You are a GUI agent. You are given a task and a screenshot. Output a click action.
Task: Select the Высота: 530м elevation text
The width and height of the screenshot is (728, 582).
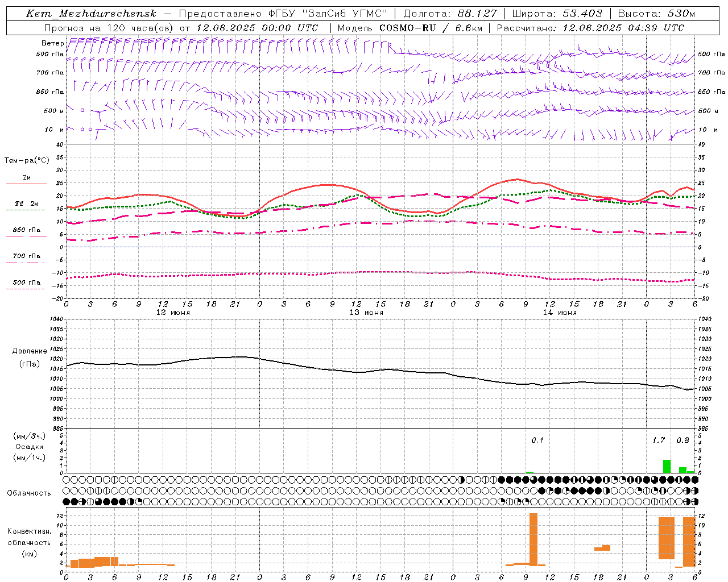pos(656,14)
